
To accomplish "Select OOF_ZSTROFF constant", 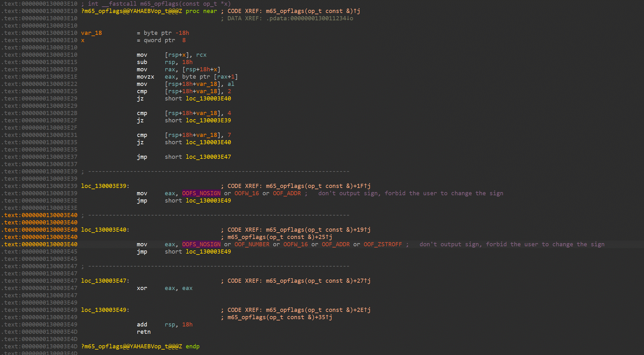I will click(x=382, y=244).
